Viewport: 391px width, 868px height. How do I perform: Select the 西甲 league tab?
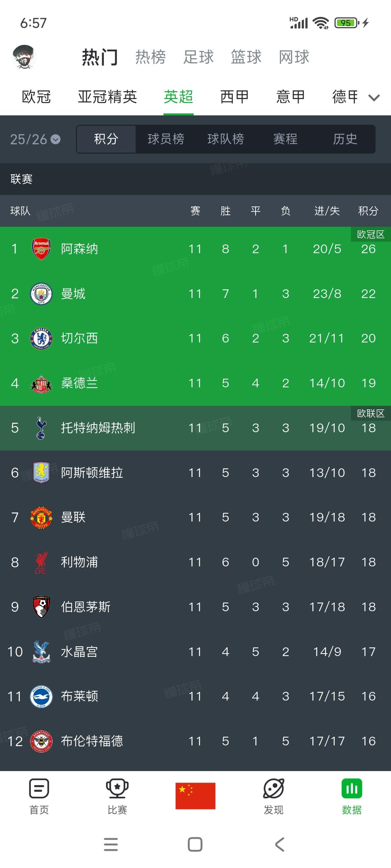click(235, 97)
